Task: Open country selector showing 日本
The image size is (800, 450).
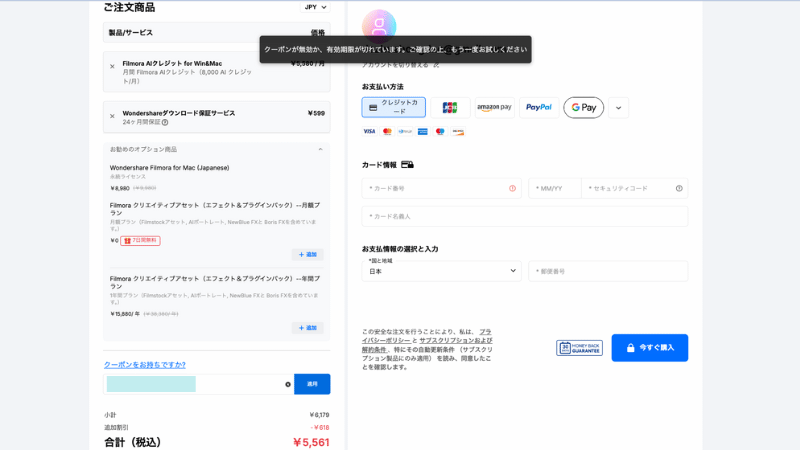Action: tap(441, 271)
